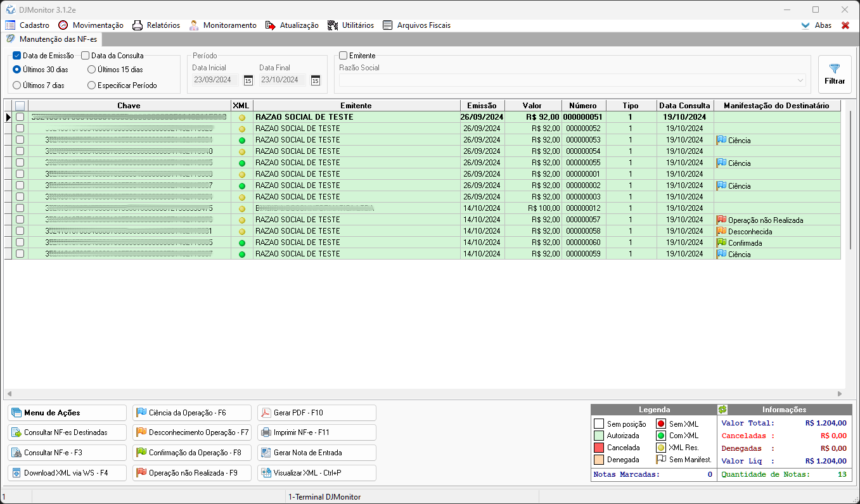This screenshot has height=504, width=860.
Task: Click Download XML via WS - F4
Action: 67,473
